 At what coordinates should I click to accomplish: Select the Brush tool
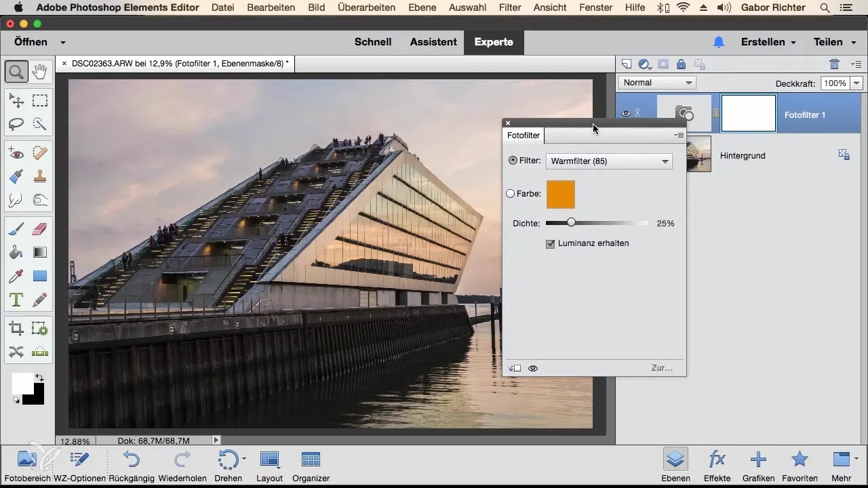[x=16, y=230]
